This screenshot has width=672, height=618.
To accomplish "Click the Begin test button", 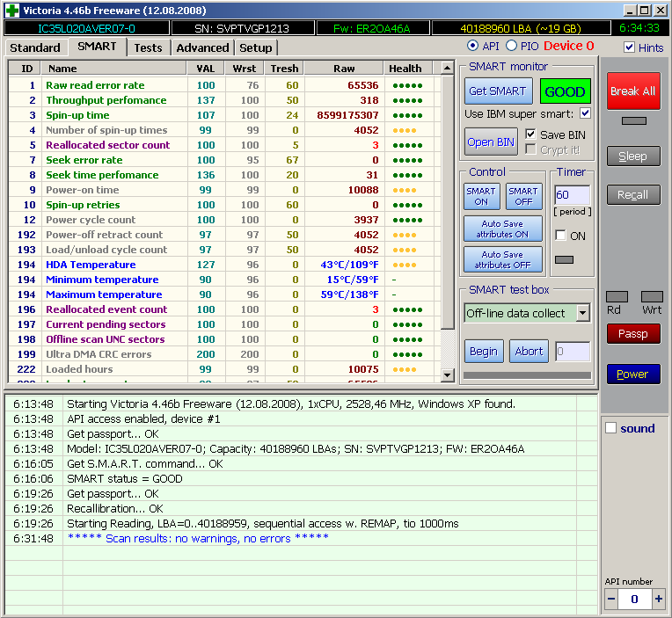I will (484, 351).
